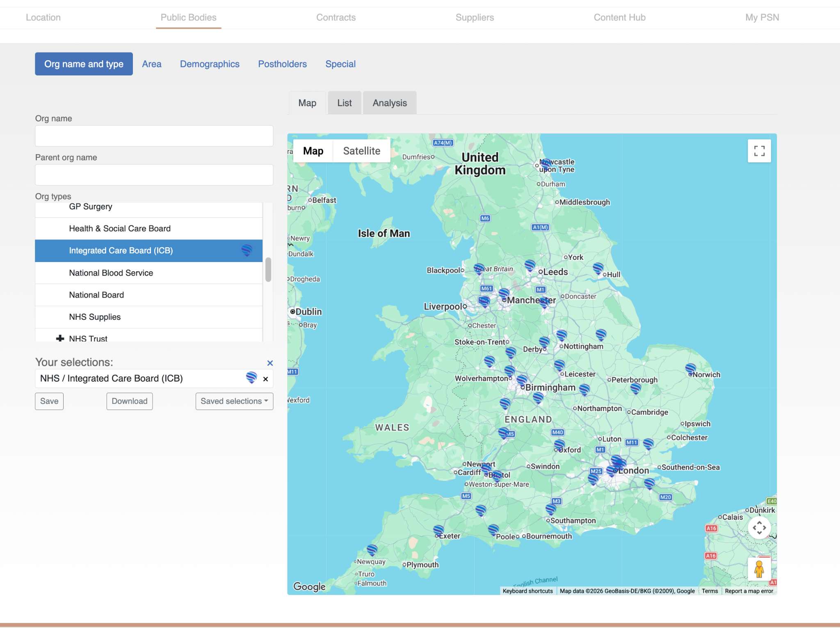
Task: Click the ICB marker near Southampton
Action: [x=551, y=510]
